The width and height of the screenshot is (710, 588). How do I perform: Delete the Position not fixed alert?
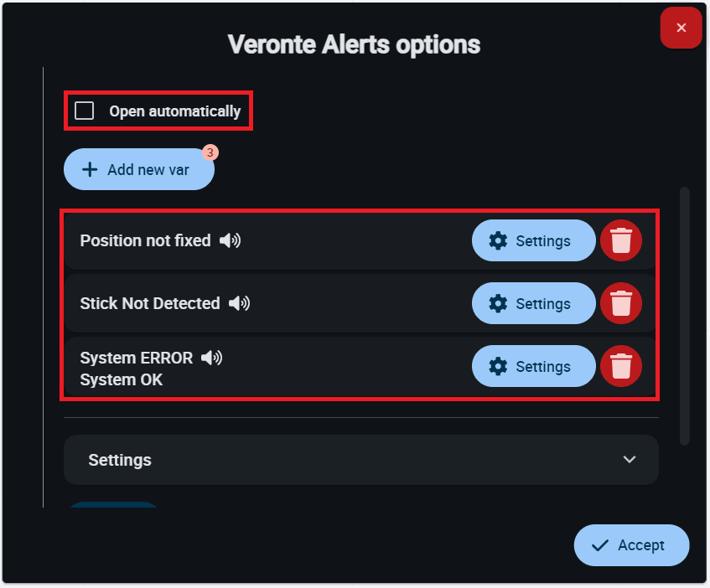(x=620, y=241)
